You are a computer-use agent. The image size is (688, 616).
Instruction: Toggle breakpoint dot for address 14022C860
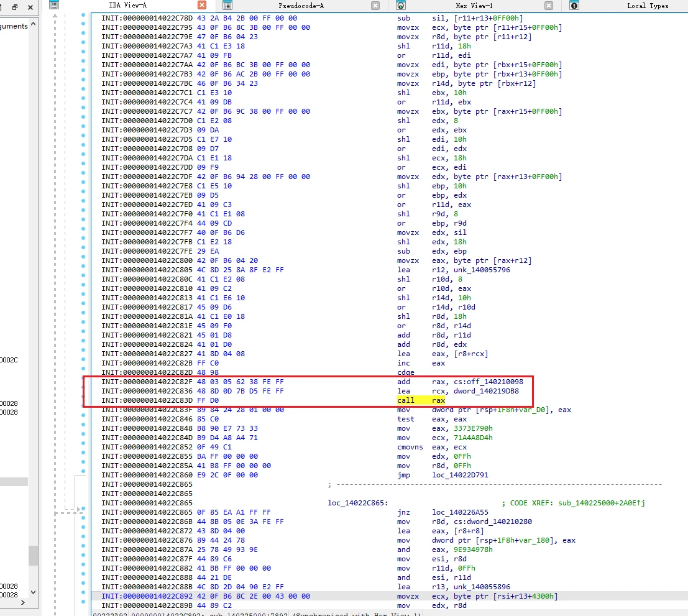click(x=83, y=471)
